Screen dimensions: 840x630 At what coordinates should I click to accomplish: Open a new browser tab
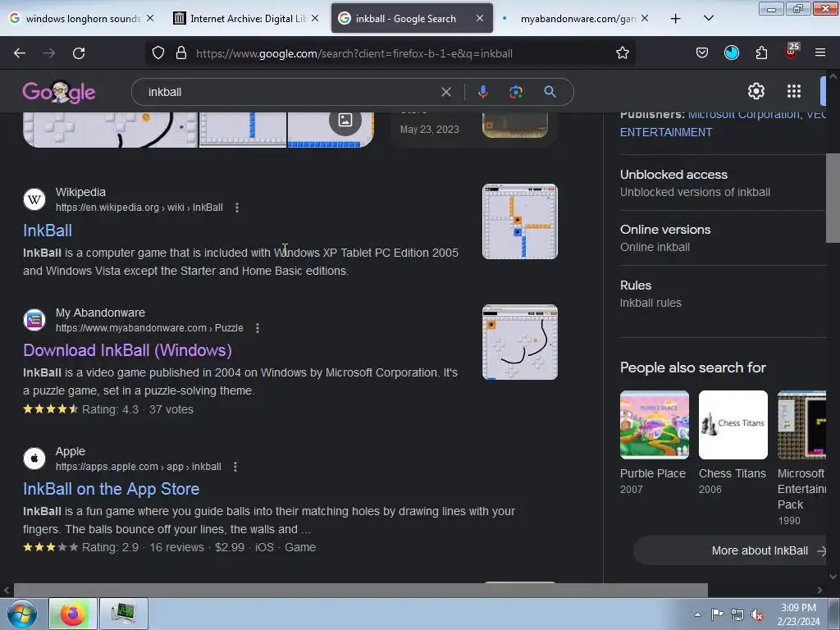(x=676, y=19)
